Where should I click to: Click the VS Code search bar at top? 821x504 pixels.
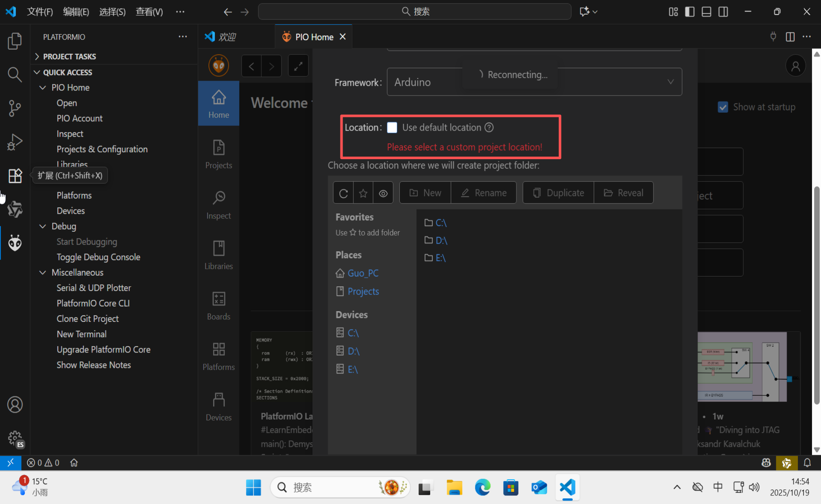click(414, 12)
